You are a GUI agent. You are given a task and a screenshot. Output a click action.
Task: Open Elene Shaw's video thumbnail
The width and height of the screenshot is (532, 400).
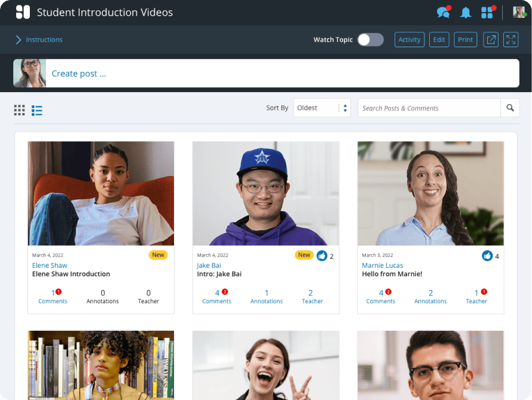(101, 193)
